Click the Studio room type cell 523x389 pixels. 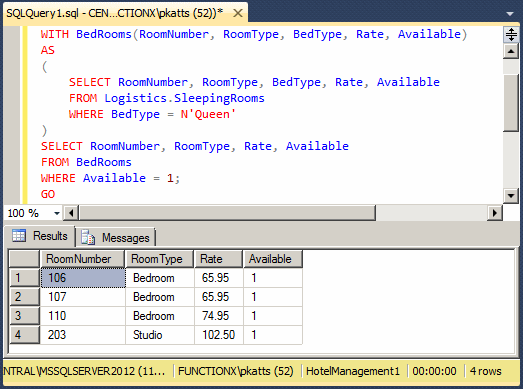160,335
